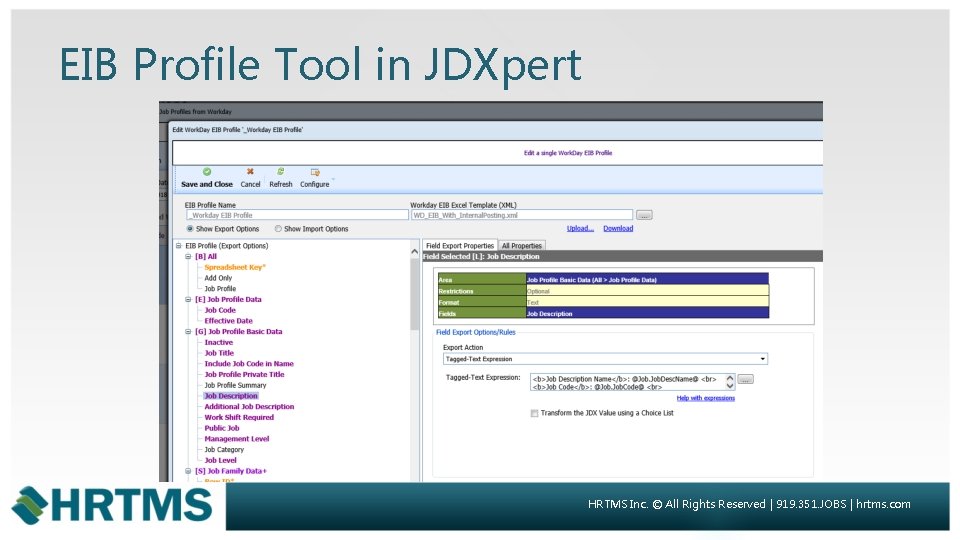Collapse the [S] Job Family Data+ node
This screenshot has height=540, width=960.
pyautogui.click(x=189, y=471)
